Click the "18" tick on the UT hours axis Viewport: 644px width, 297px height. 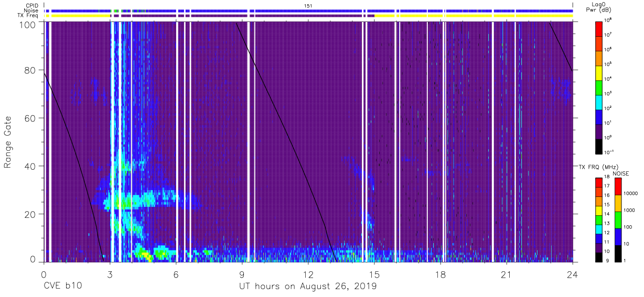440,274
